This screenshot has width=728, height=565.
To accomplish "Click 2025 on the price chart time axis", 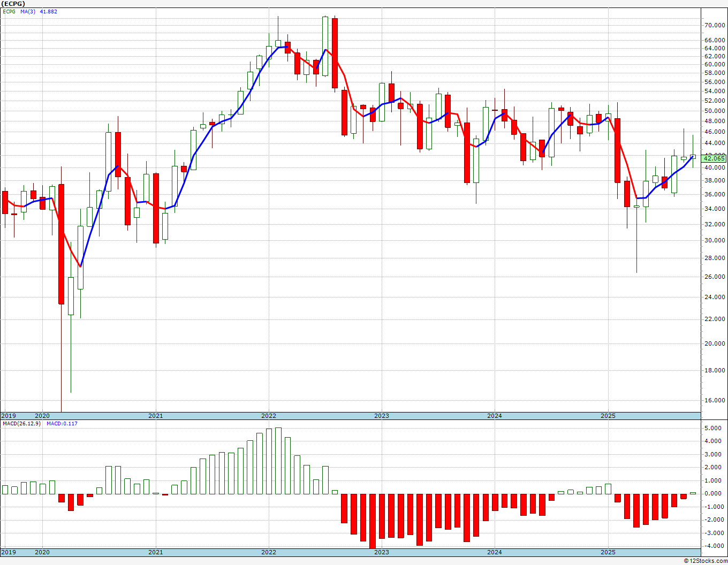I will (x=608, y=416).
